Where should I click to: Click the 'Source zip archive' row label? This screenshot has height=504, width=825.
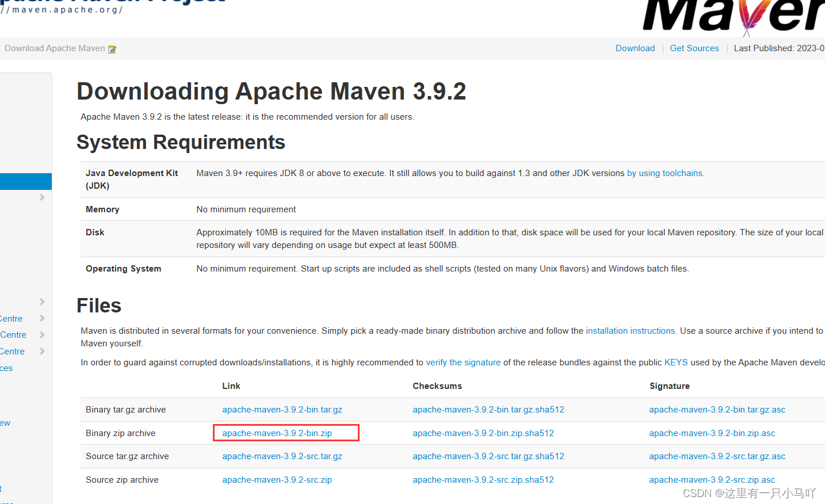tap(122, 480)
